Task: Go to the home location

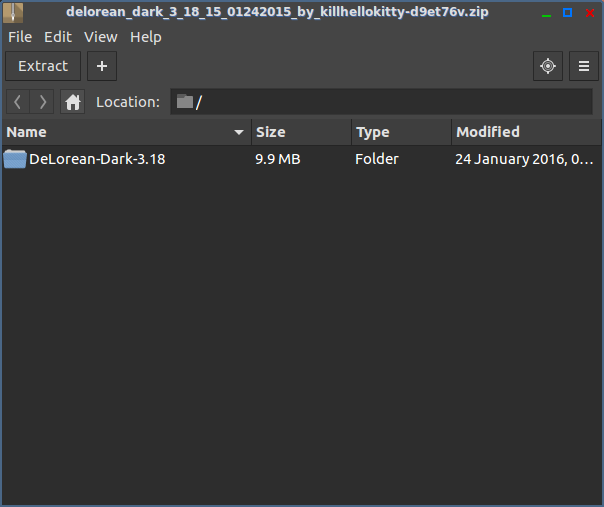Action: [x=72, y=102]
